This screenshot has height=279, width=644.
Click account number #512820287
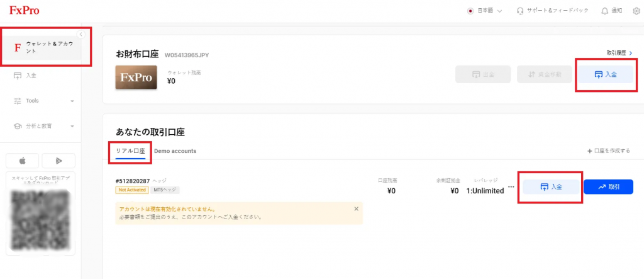pos(133,181)
